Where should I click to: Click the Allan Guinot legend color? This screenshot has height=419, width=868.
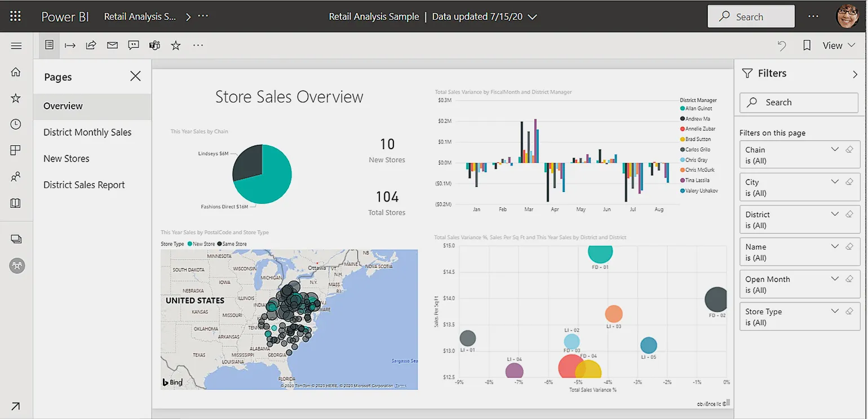683,109
